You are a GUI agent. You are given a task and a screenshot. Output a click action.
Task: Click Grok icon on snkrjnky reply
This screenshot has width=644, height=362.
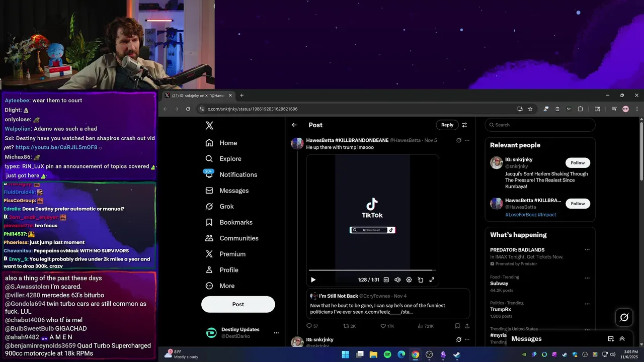click(x=458, y=339)
